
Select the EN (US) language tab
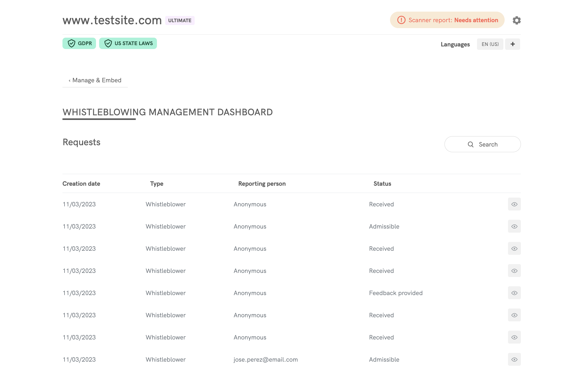[x=490, y=44]
